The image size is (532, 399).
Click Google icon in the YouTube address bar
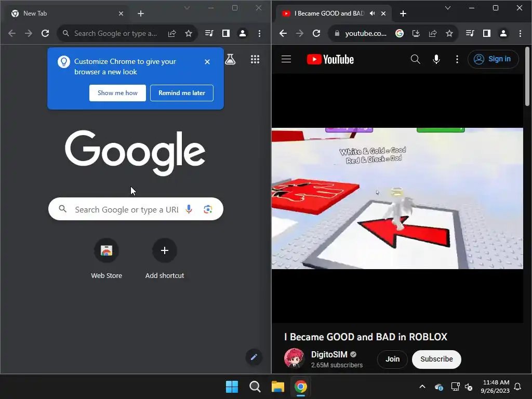click(400, 33)
